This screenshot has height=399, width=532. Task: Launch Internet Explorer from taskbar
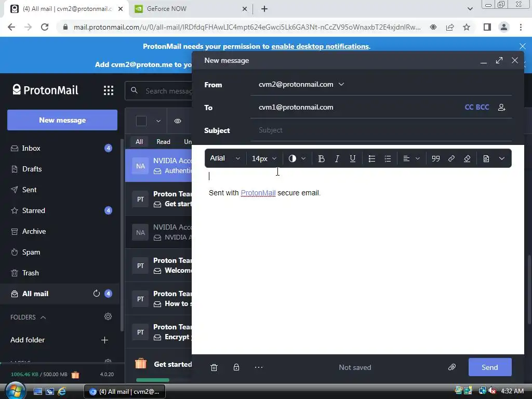(x=62, y=391)
